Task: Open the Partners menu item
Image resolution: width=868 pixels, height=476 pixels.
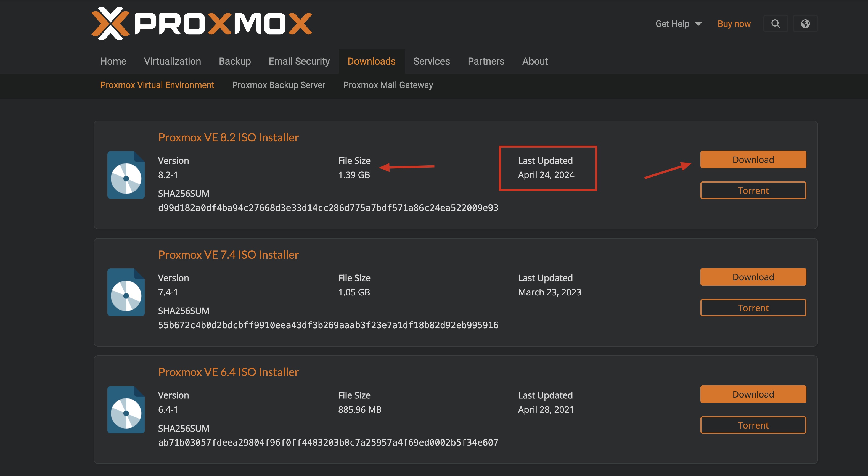Action: 486,61
